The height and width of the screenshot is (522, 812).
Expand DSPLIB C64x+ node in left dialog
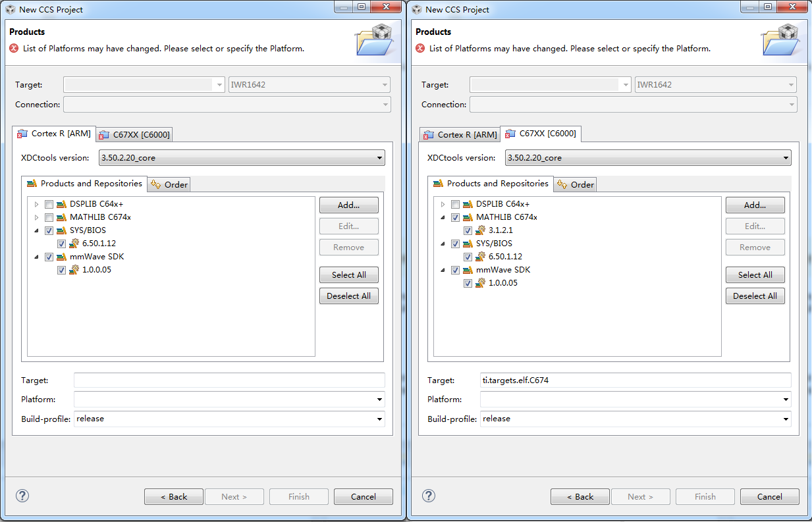pos(37,204)
